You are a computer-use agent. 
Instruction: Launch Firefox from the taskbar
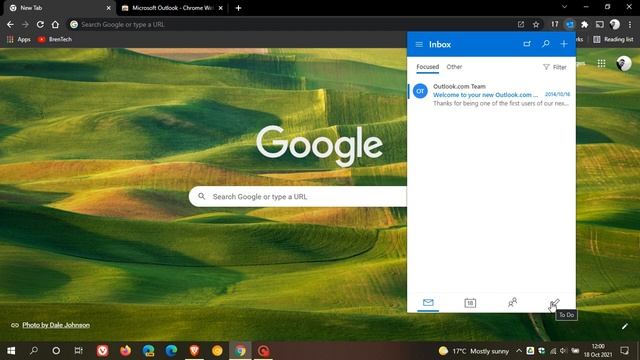125,351
